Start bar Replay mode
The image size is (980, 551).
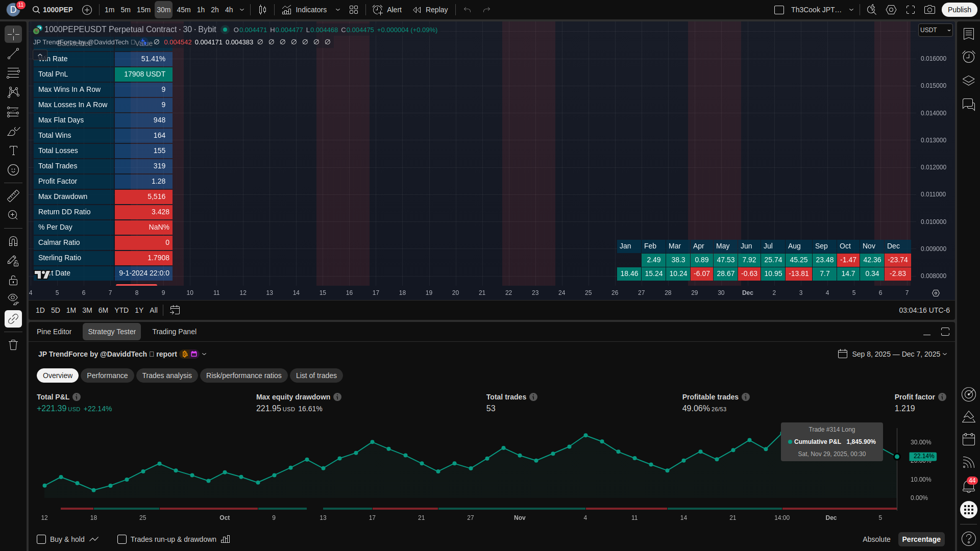pyautogui.click(x=430, y=10)
